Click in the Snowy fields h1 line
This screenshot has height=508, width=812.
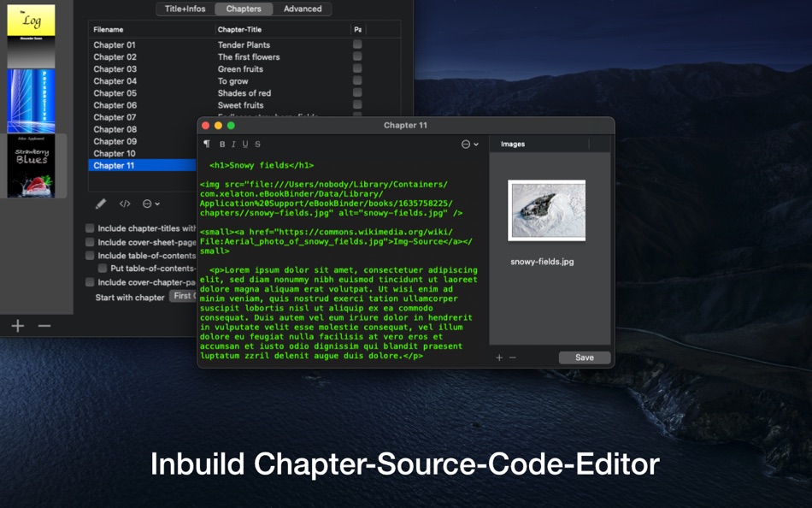tap(262, 165)
